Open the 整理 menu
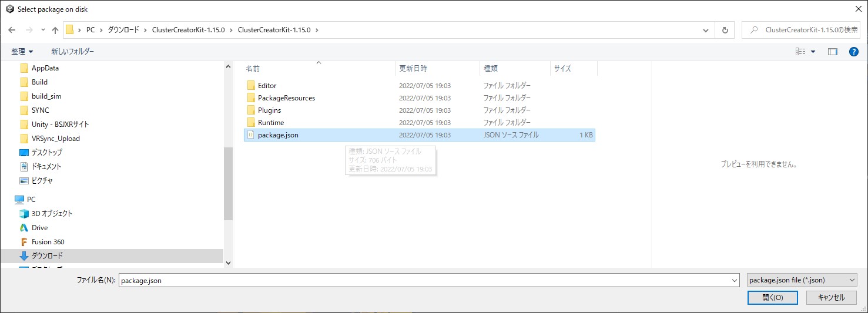868x313 pixels. pyautogui.click(x=22, y=52)
